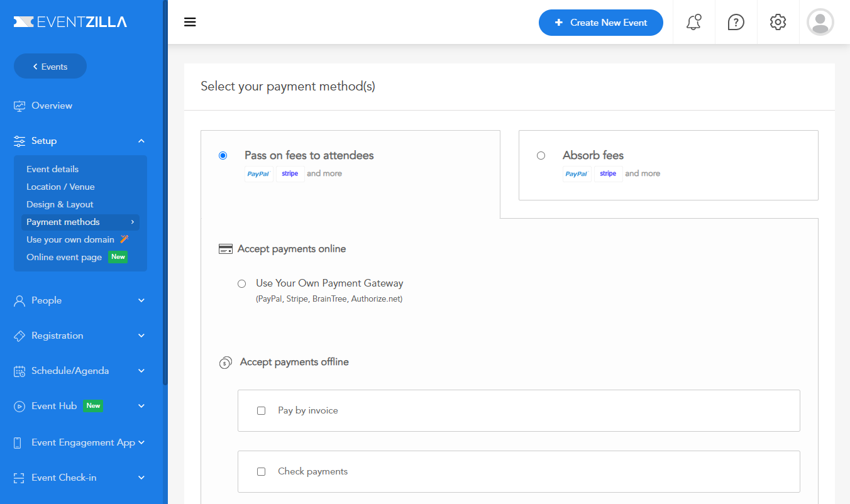The height and width of the screenshot is (504, 850).
Task: Click the Schedule/Agenda label in the sidebar
Action: click(70, 371)
